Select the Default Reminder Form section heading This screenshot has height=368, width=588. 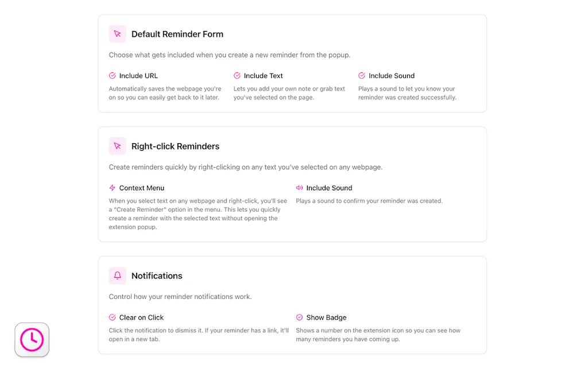[x=177, y=34]
